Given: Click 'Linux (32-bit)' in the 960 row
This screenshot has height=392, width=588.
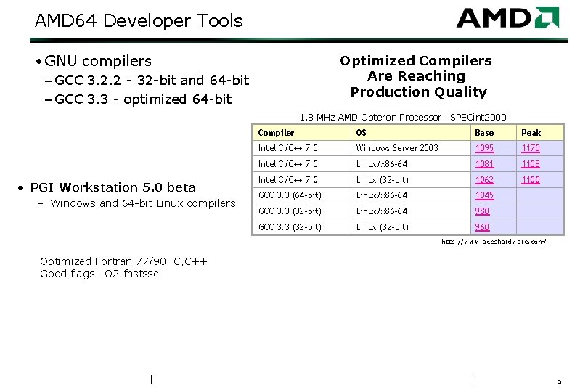Looking at the screenshot, I should click(x=382, y=227).
